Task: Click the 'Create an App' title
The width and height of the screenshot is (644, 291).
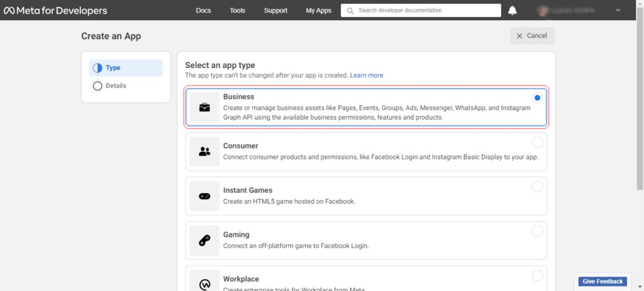Action: point(111,37)
